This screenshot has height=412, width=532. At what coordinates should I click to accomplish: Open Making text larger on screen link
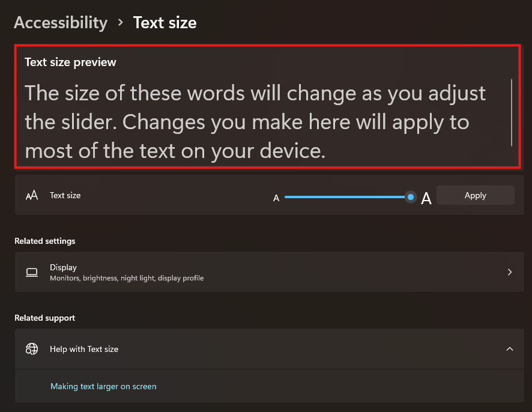[103, 386]
